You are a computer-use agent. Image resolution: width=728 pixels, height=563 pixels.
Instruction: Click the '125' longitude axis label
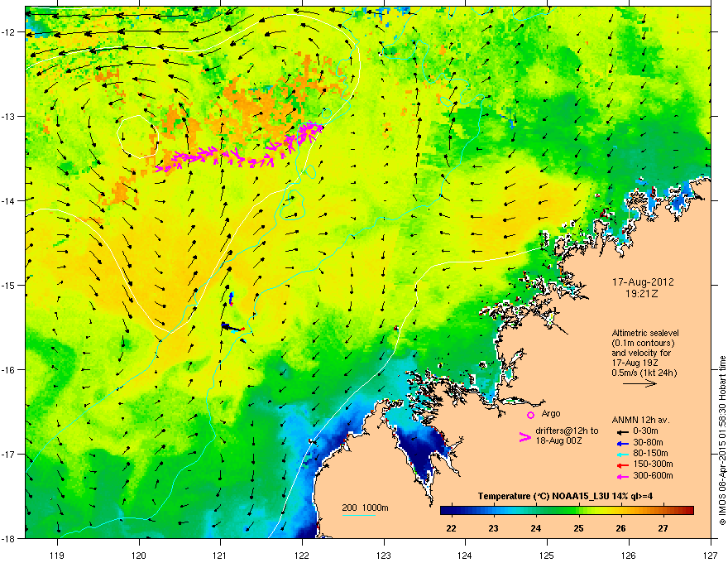tap(547, 555)
